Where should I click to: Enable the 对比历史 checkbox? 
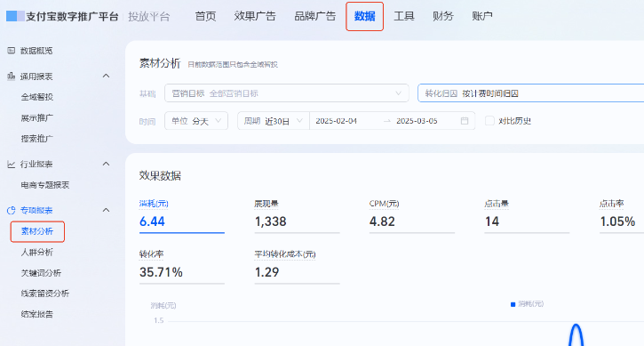tap(489, 121)
